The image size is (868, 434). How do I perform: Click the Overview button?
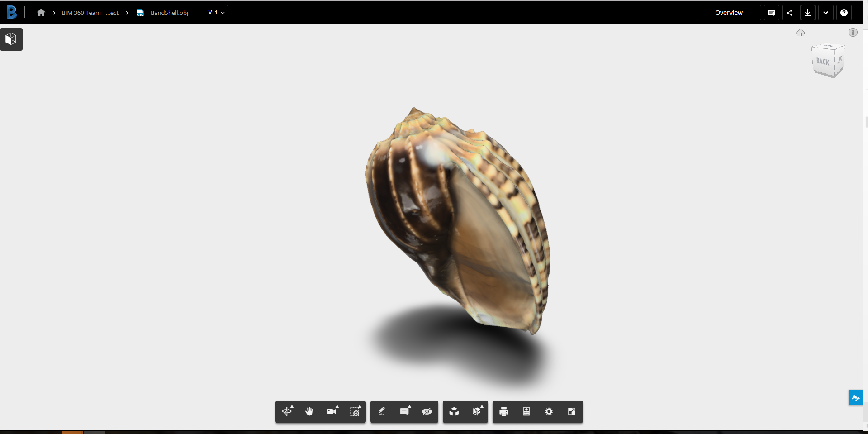pos(728,12)
